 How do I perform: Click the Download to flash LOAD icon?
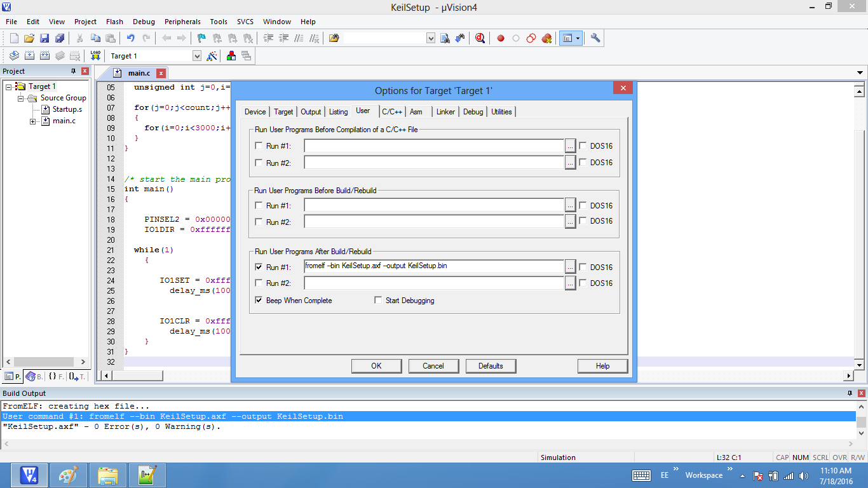point(95,56)
